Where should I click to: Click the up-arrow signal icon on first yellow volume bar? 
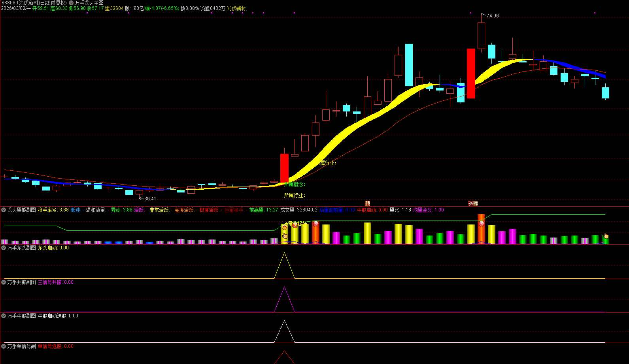tap(285, 227)
